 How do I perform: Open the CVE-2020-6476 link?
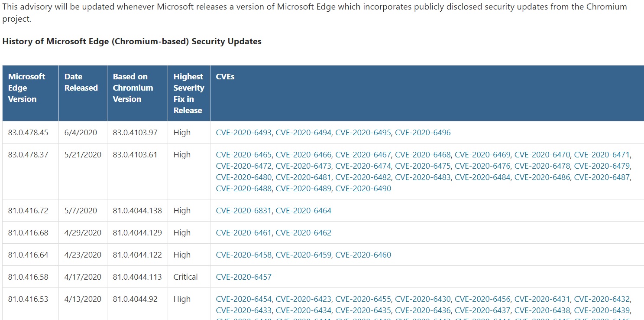[482, 166]
